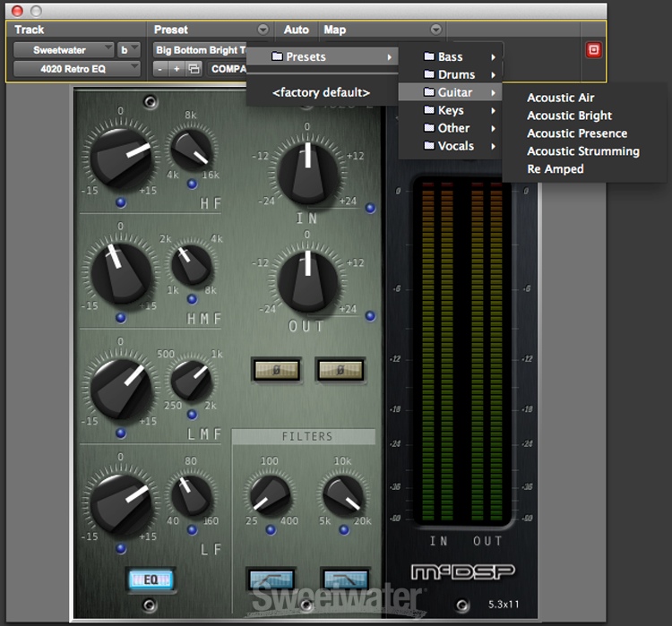The height and width of the screenshot is (626, 672).
Task: Click the HF gain knob
Action: click(x=121, y=159)
